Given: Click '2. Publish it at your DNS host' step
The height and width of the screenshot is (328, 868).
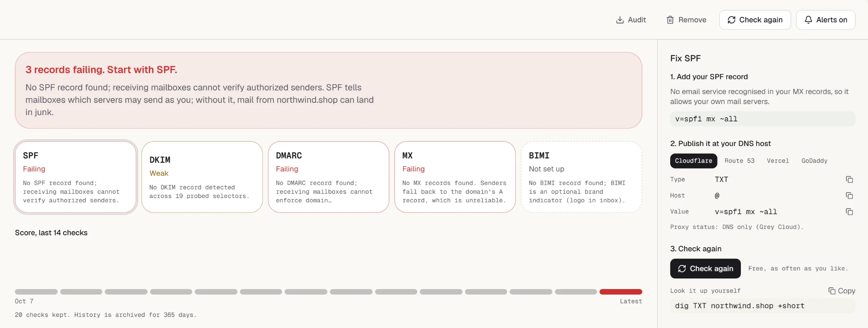Looking at the screenshot, I should (720, 143).
